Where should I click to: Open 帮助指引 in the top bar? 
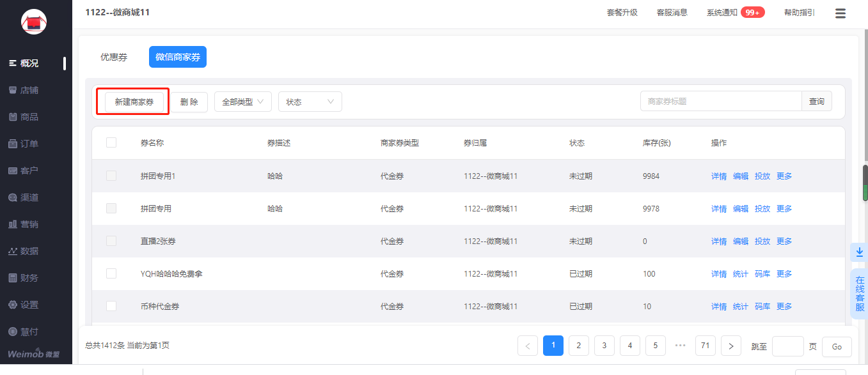click(x=800, y=12)
